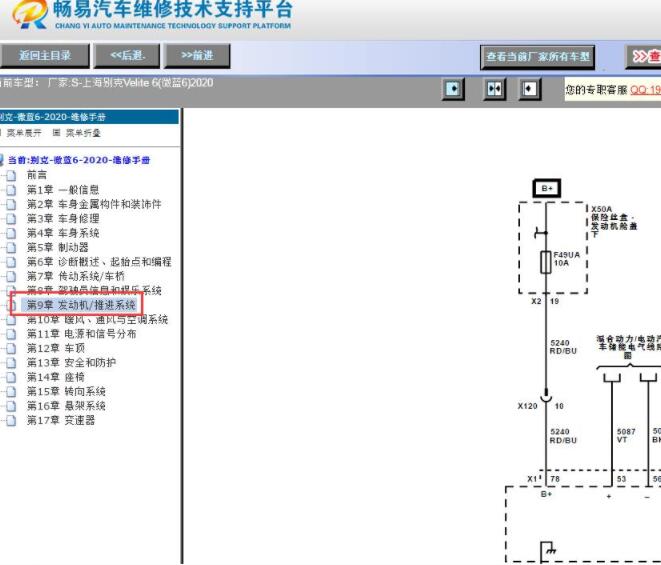
Task: Click the middle split-view layout icon
Action: pos(494,89)
